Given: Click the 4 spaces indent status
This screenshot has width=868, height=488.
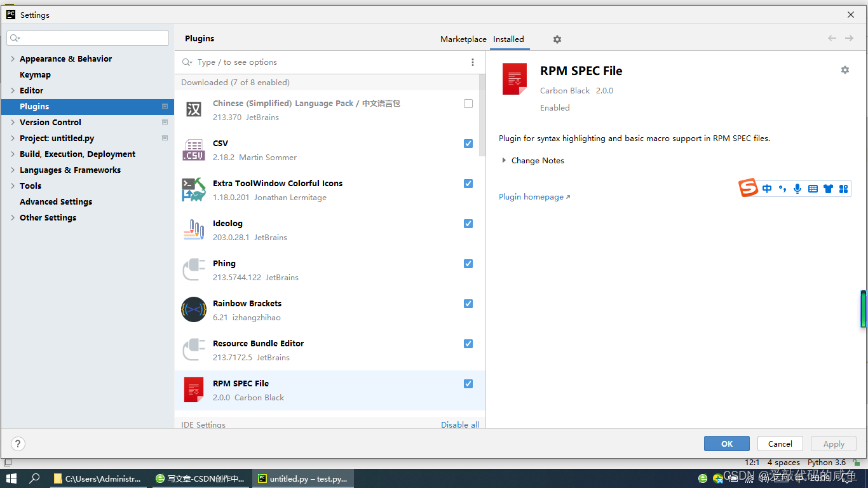Looking at the screenshot, I should pyautogui.click(x=783, y=463).
